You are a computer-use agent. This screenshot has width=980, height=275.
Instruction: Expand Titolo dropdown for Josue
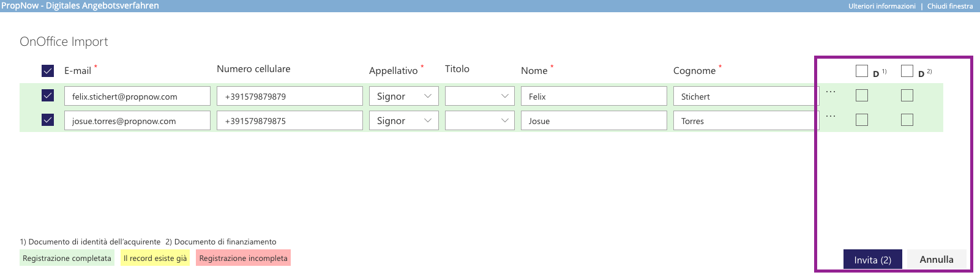tap(480, 120)
